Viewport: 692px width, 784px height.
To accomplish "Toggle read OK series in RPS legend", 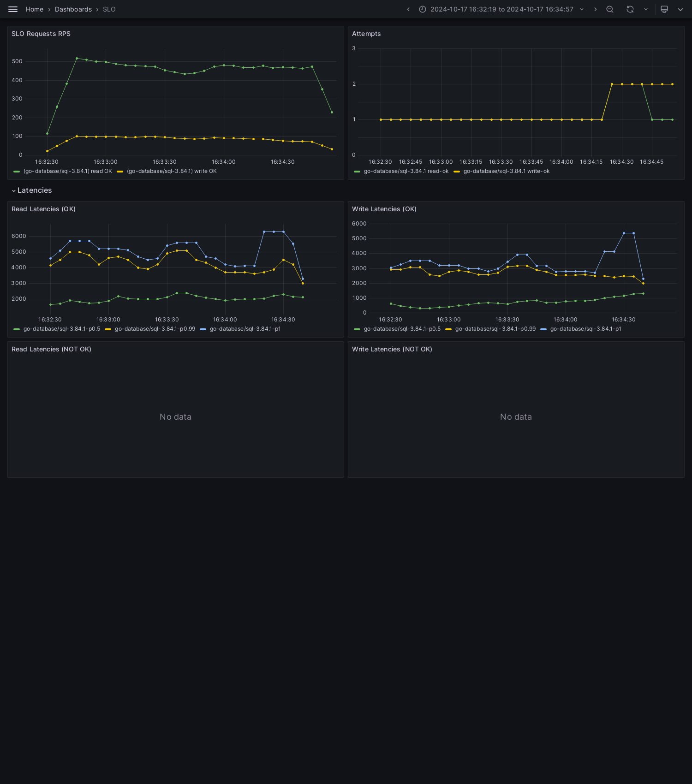I will point(68,171).
